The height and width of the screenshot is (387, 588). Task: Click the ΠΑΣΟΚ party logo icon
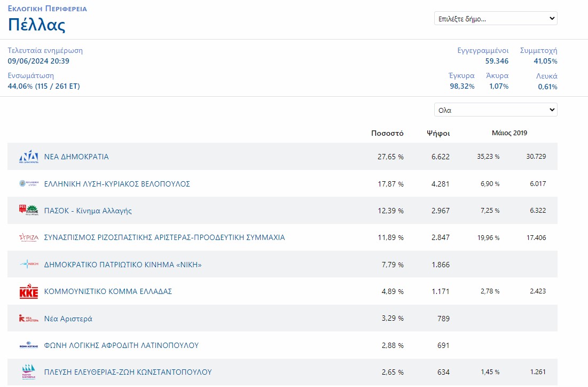tap(28, 211)
